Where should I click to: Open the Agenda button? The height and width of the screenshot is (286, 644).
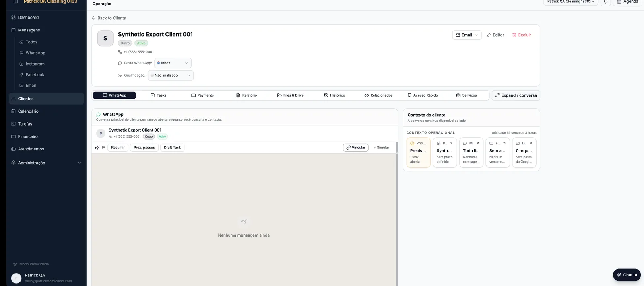click(627, 2)
